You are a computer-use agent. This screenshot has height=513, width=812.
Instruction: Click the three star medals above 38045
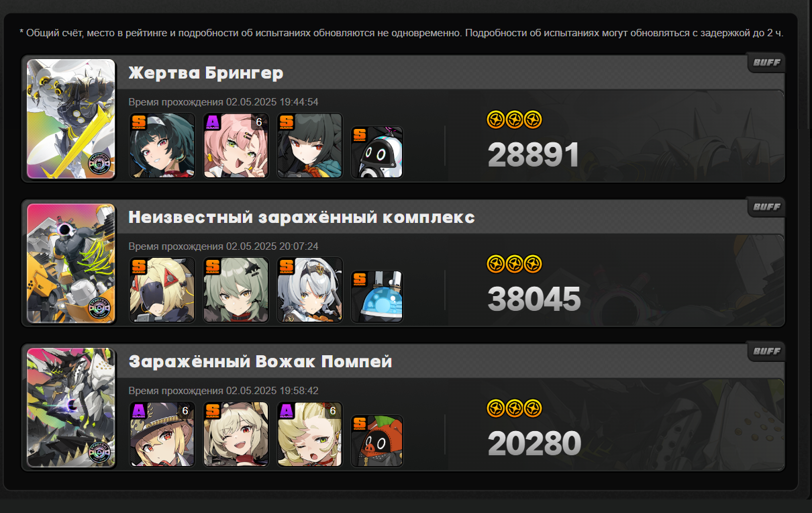pos(514,264)
